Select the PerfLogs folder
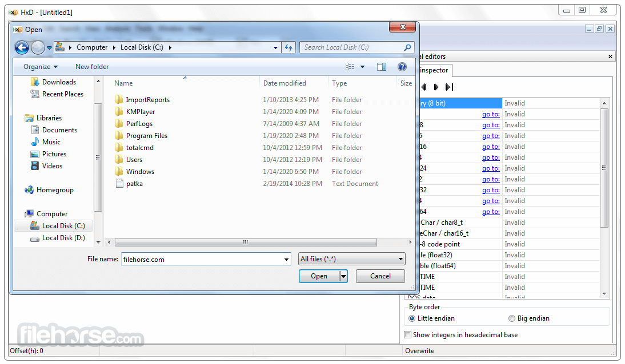Image resolution: width=625 pixels, height=364 pixels. [139, 124]
